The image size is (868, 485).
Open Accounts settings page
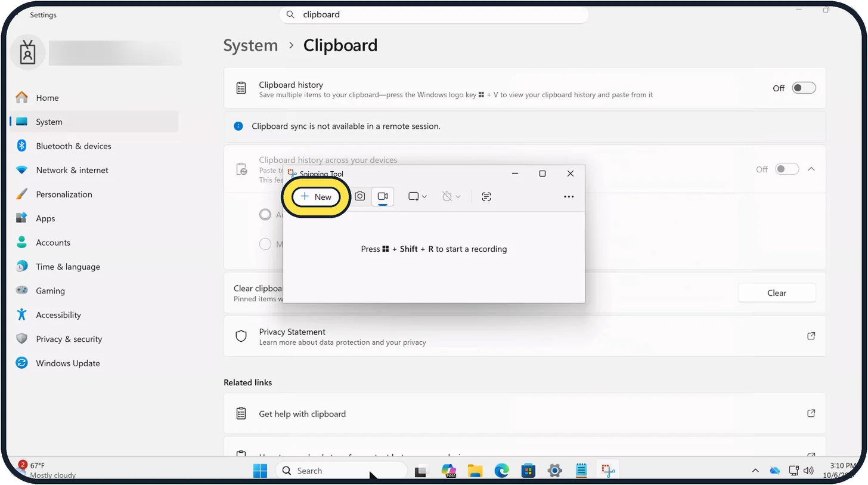click(94, 243)
